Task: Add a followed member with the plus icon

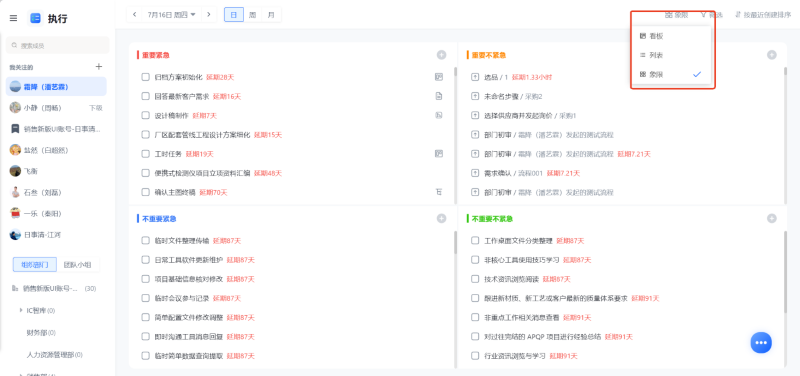Action: (x=99, y=67)
